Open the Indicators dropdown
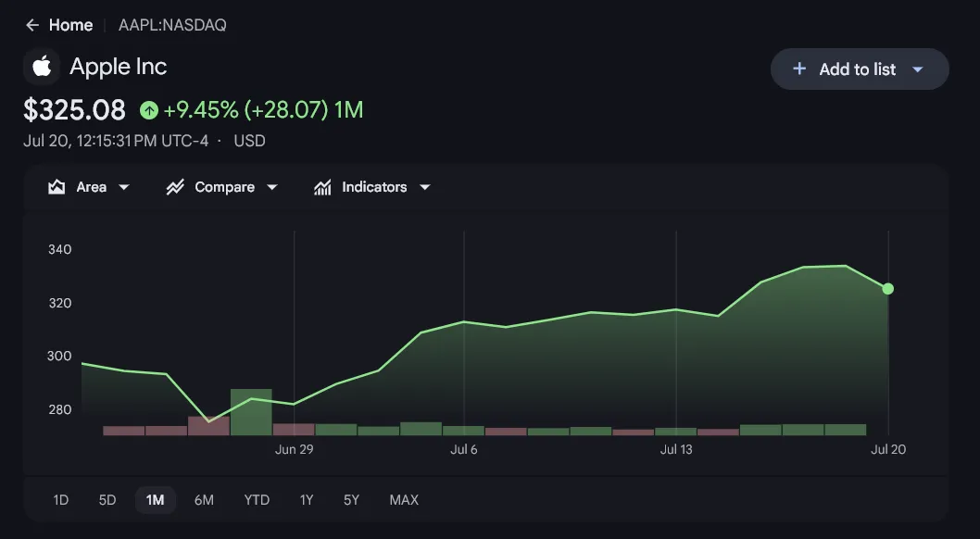This screenshot has width=980, height=539. pyautogui.click(x=371, y=187)
